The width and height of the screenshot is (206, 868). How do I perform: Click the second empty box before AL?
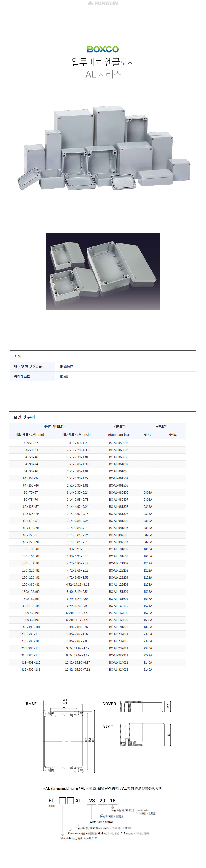70,801
